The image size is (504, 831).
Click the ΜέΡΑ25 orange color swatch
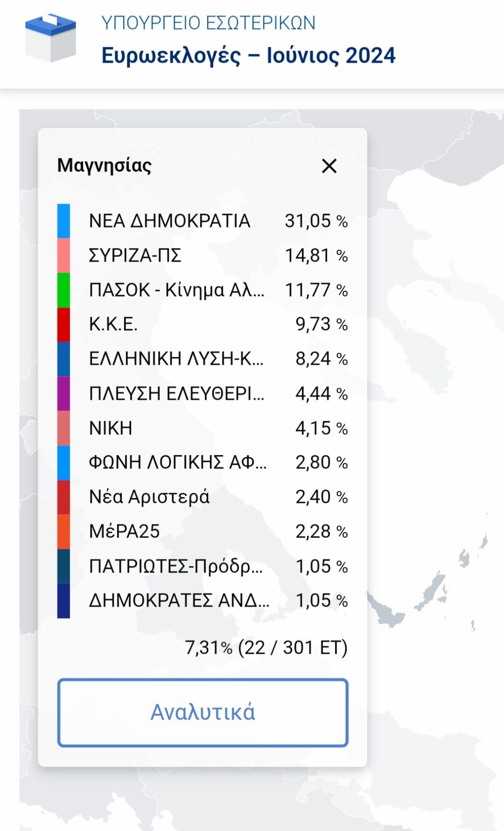(64, 532)
